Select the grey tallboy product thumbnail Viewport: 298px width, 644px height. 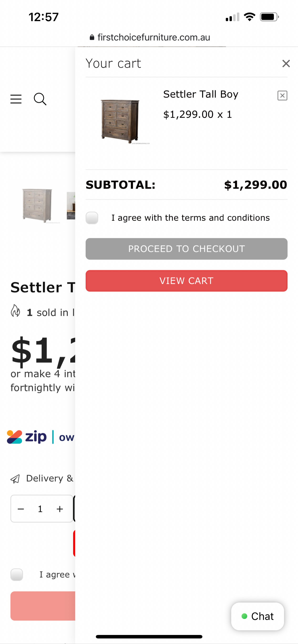[37, 205]
